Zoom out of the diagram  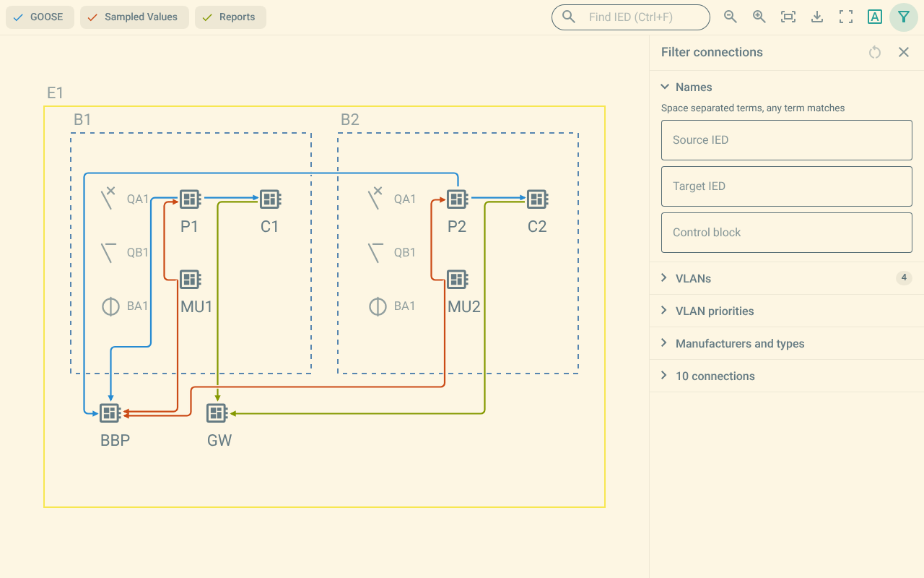731,17
